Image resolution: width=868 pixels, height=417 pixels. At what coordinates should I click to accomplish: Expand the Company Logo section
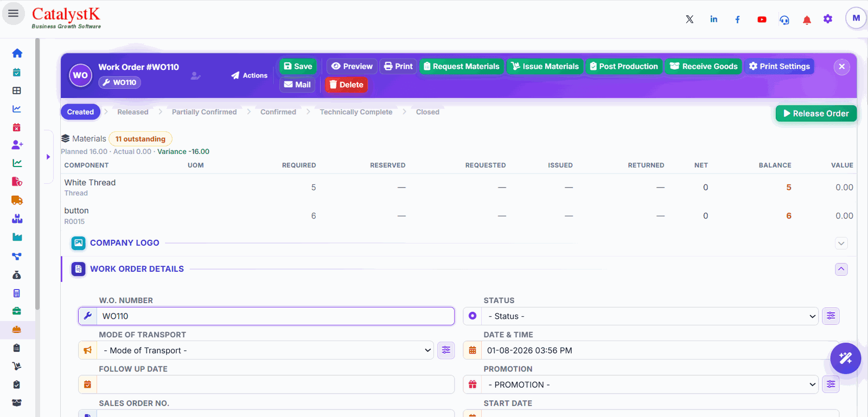coord(841,243)
